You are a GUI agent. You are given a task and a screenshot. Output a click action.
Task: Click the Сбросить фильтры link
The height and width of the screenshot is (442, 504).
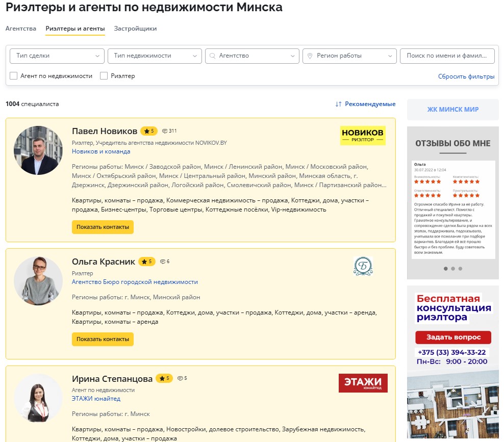[466, 76]
